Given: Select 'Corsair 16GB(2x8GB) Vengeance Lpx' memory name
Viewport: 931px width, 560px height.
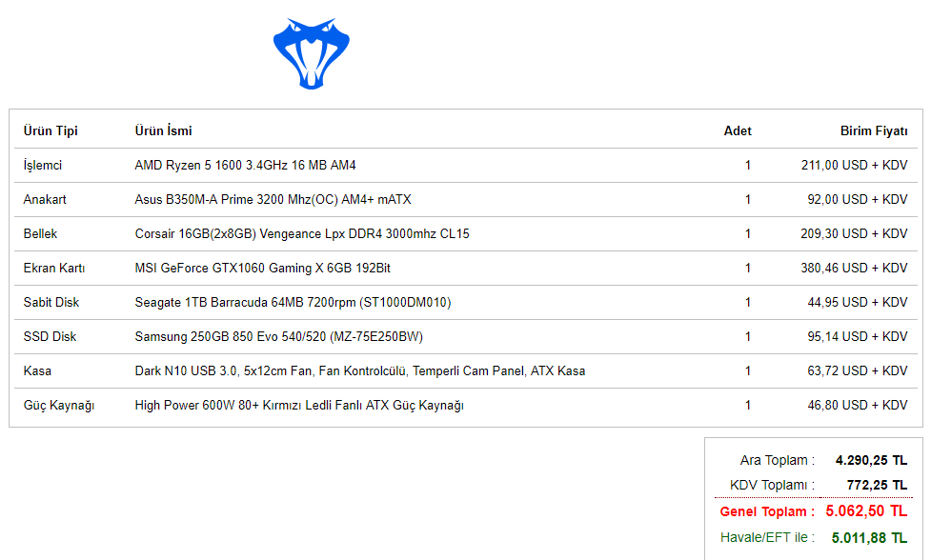Looking at the screenshot, I should (240, 233).
